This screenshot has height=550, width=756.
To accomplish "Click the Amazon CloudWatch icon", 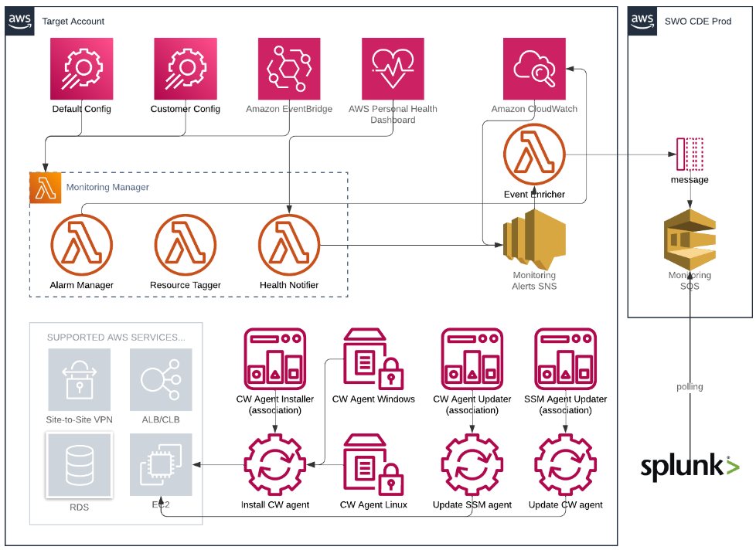I will (534, 69).
